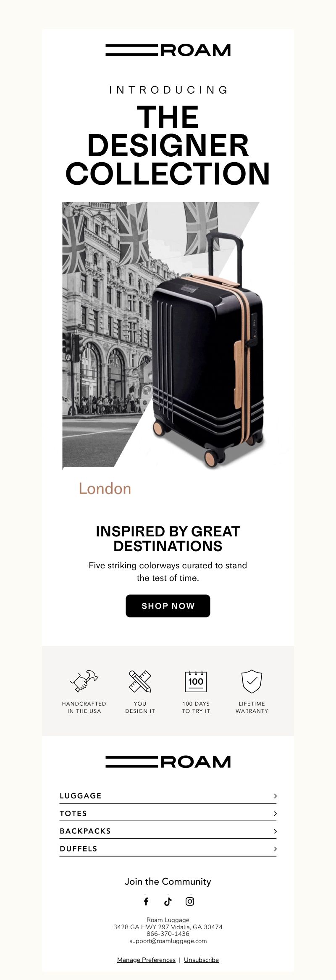Viewport: 336px width, 980px height.
Task: Click the 100 Days calendar icon
Action: 196,681
